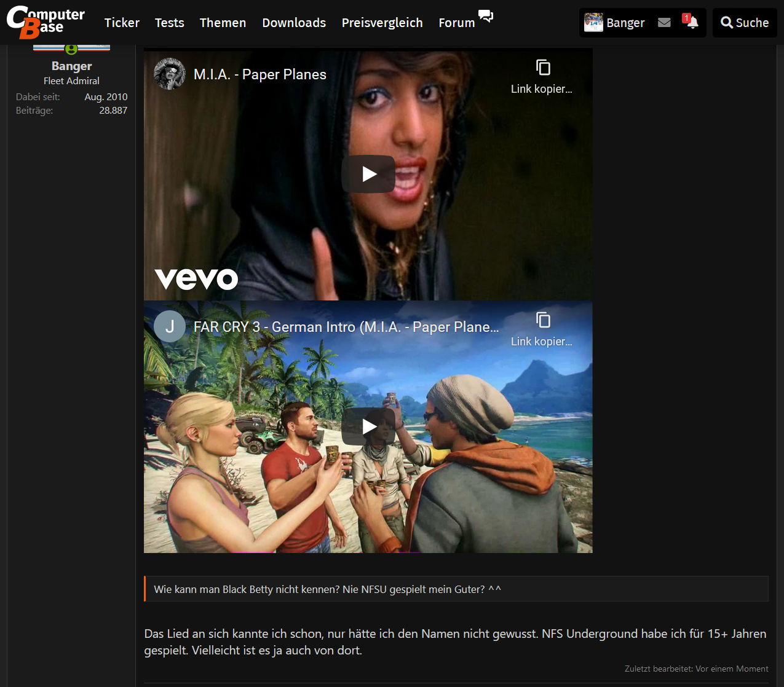Click the post count '28.887'
Image resolution: width=784 pixels, height=687 pixels.
click(113, 111)
